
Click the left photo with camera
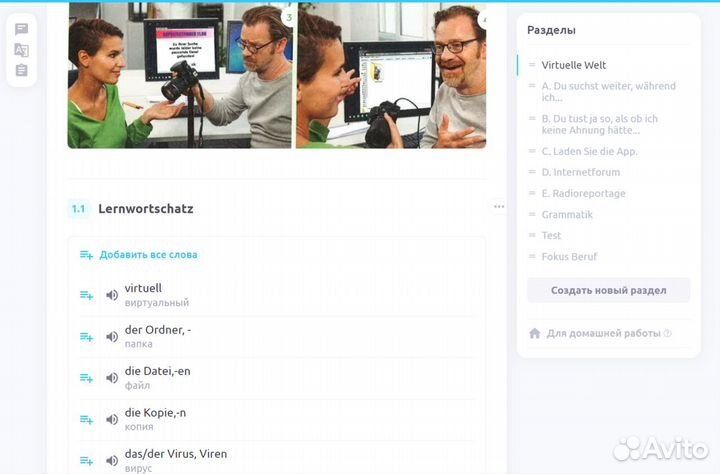coord(180,75)
